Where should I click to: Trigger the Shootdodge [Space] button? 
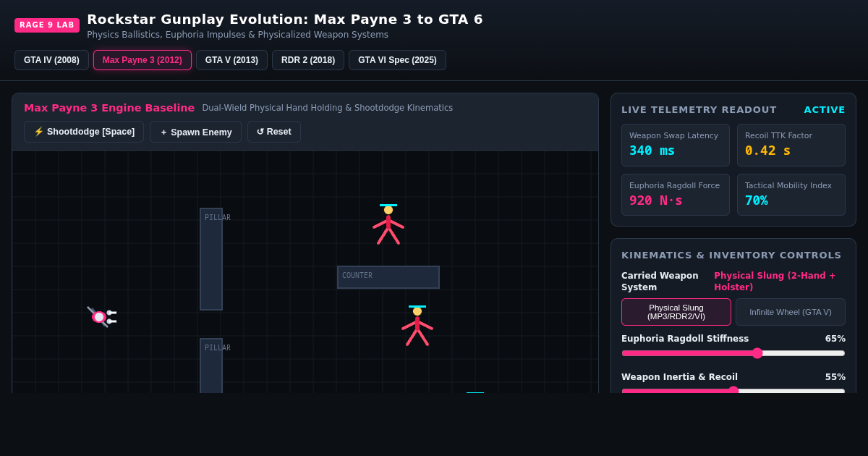84,132
